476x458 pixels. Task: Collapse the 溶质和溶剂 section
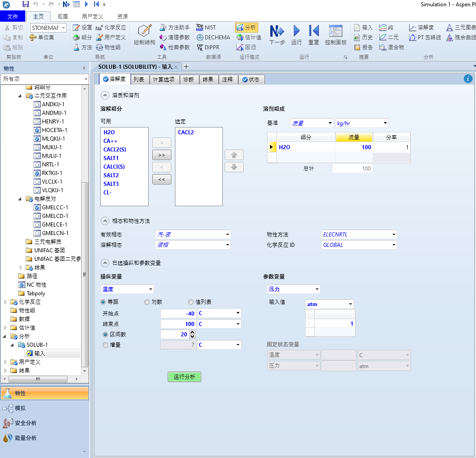click(105, 95)
